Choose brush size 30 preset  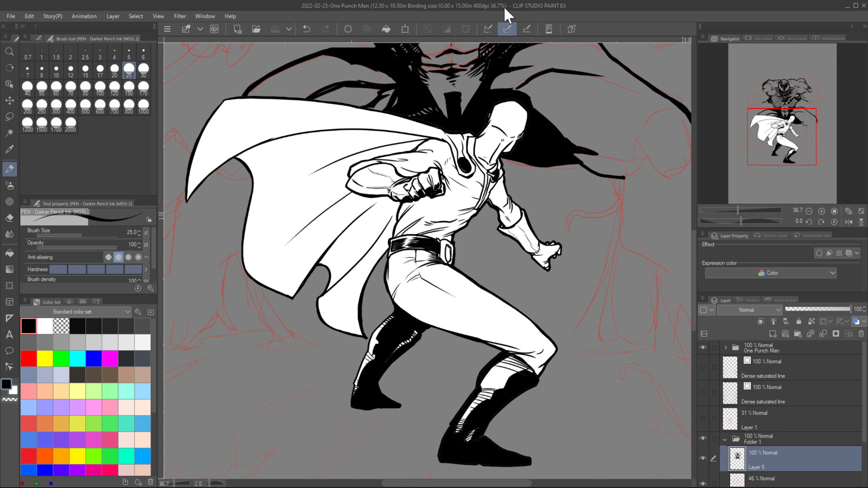coord(143,70)
